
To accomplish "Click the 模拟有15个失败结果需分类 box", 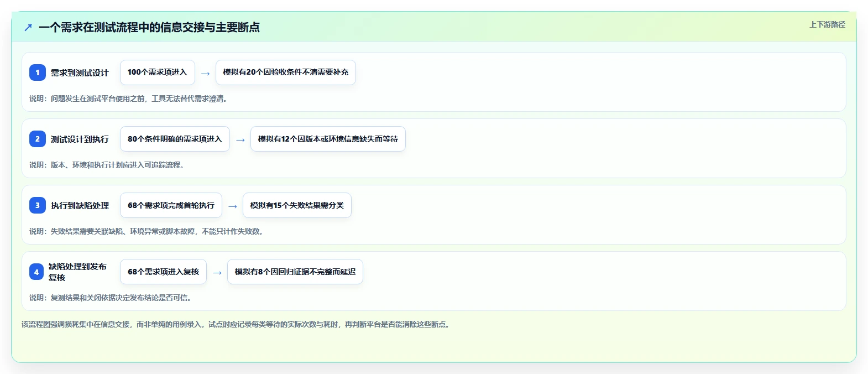I will [297, 205].
